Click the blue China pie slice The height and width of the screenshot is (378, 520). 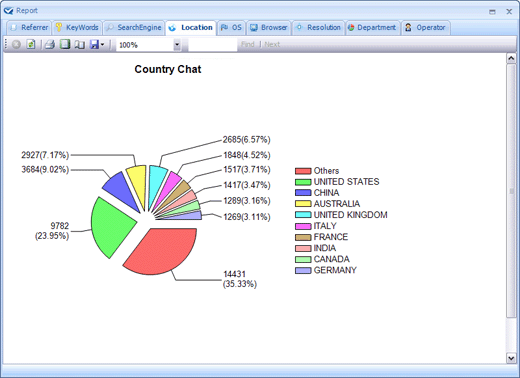click(x=123, y=189)
